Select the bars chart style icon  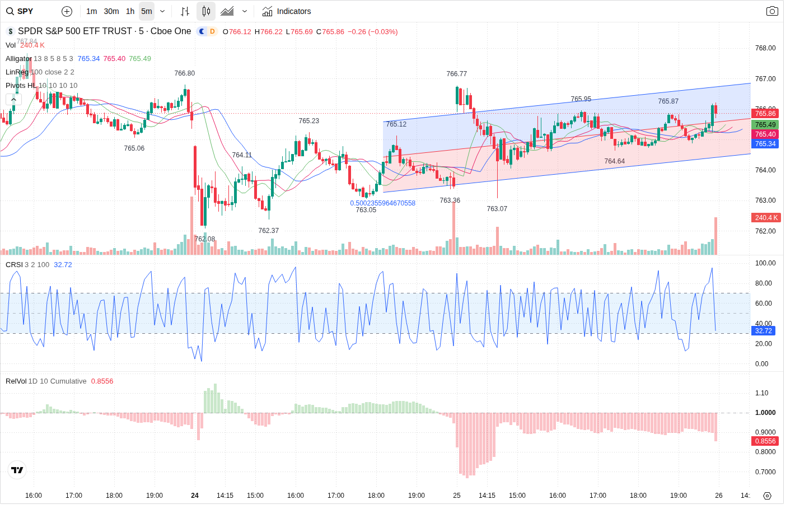click(x=185, y=11)
